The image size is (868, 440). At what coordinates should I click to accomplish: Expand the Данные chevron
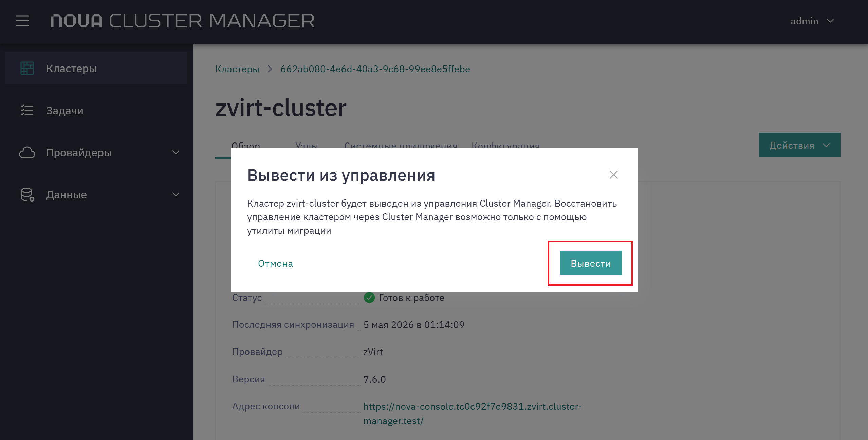(x=176, y=194)
